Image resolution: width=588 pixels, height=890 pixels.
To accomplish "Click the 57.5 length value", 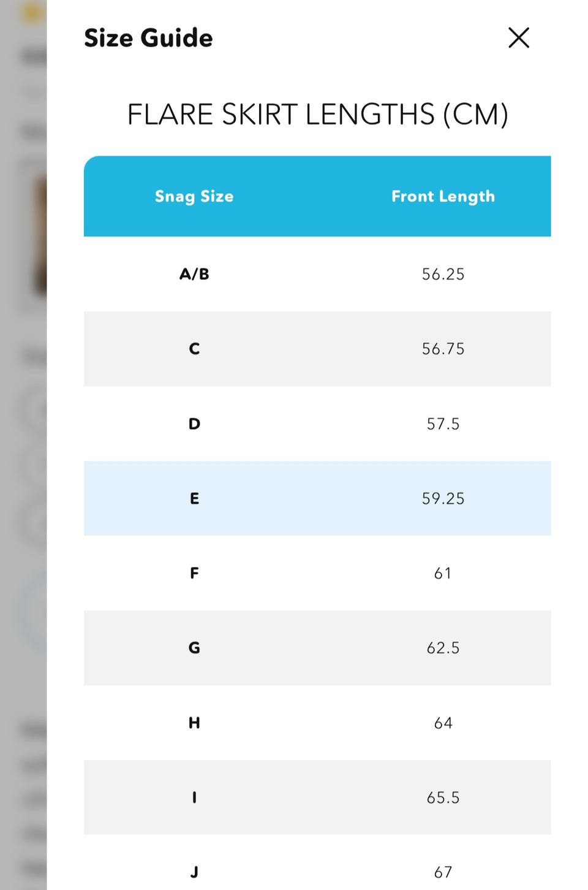I will click(x=443, y=424).
